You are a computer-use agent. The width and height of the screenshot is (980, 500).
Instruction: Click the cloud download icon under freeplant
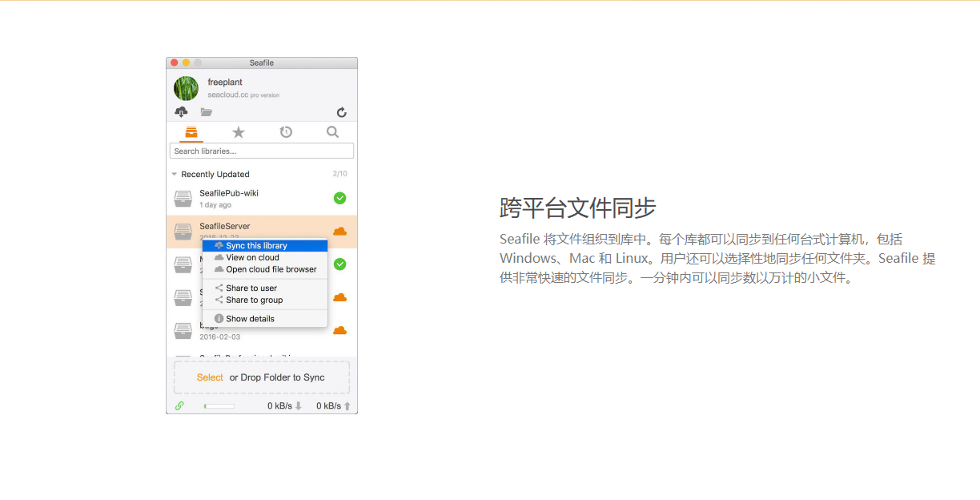181,112
